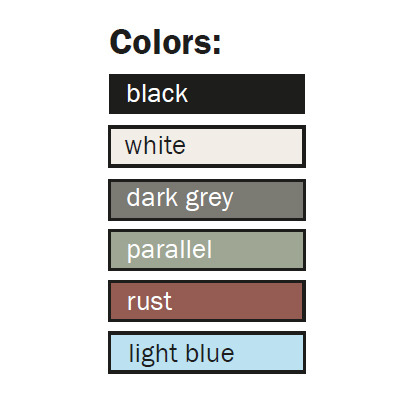This screenshot has height=400, width=400.
Task: Click empty area of light blue box
Action: [x=270, y=353]
